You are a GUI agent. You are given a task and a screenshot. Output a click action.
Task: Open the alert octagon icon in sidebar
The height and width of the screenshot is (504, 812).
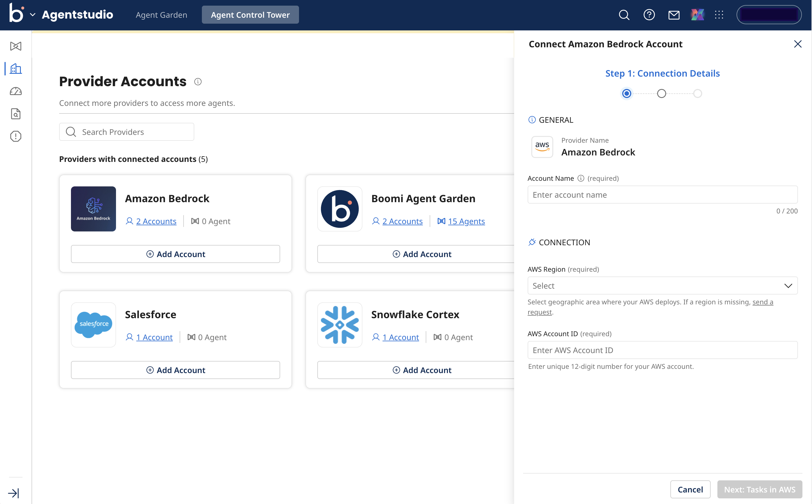pyautogui.click(x=16, y=136)
